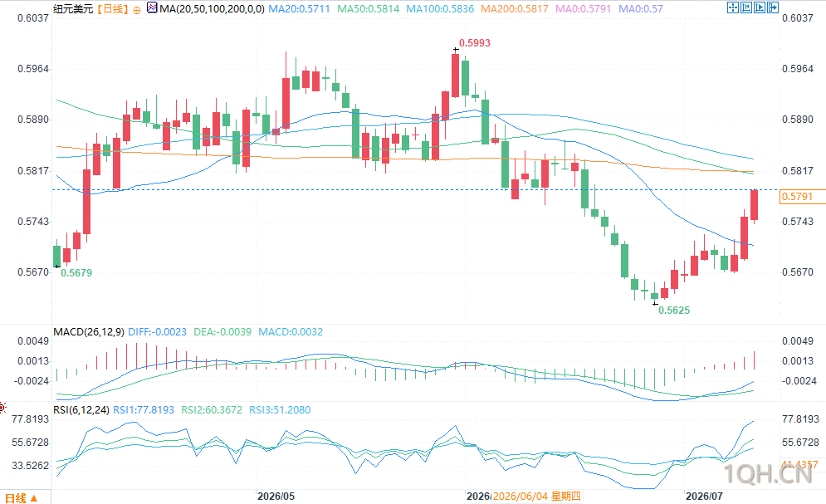Select the MA100:0.5836 legend value
This screenshot has height=504, width=826.
(x=440, y=9)
